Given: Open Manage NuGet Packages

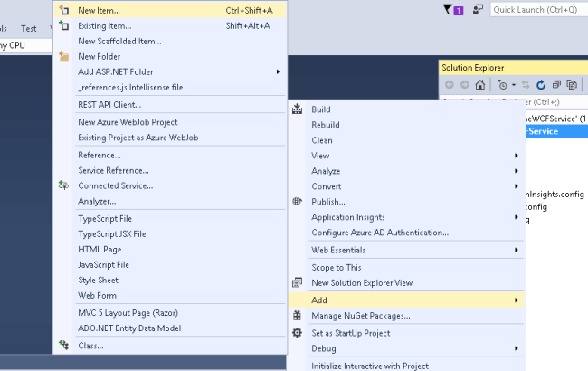Looking at the screenshot, I should pos(406,316).
